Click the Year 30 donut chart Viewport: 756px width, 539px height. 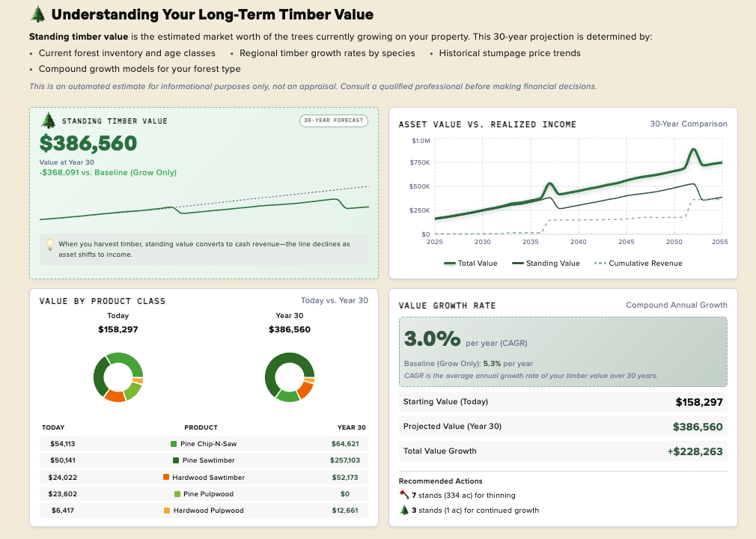[290, 377]
